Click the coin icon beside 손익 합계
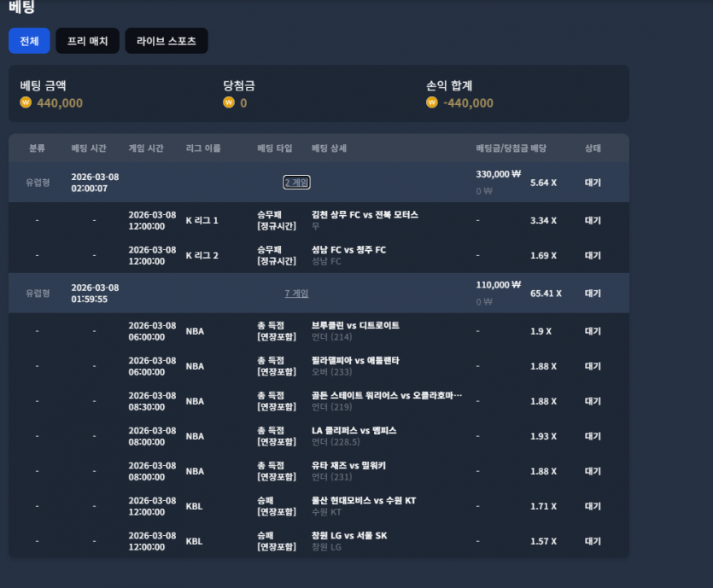This screenshot has width=713, height=588. tap(431, 102)
